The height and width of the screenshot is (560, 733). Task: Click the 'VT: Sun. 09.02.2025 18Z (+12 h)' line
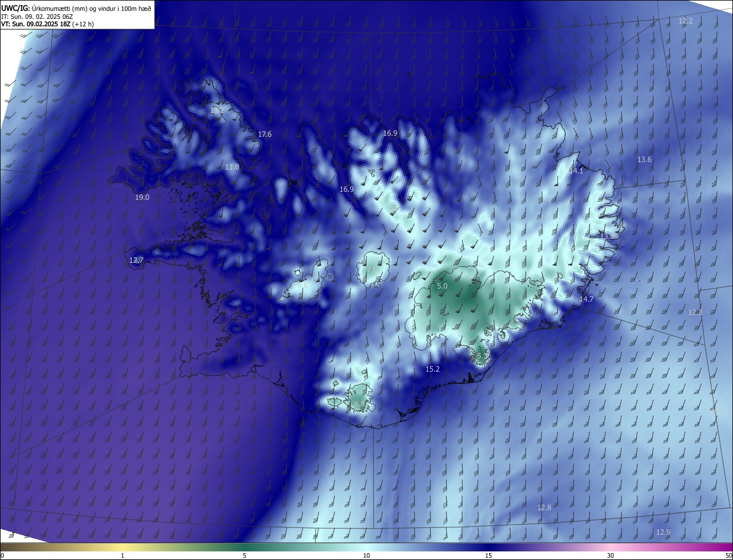(x=48, y=24)
